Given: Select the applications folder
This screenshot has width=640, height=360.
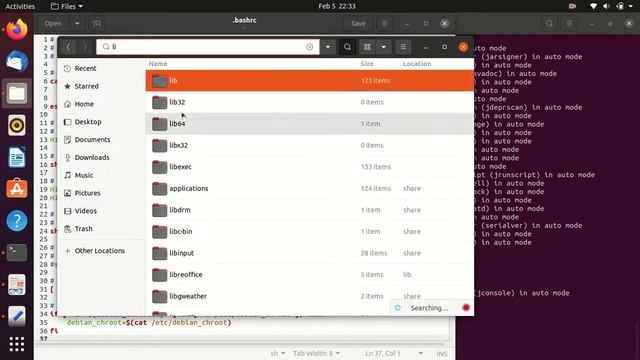Looking at the screenshot, I should pyautogui.click(x=309, y=189).
